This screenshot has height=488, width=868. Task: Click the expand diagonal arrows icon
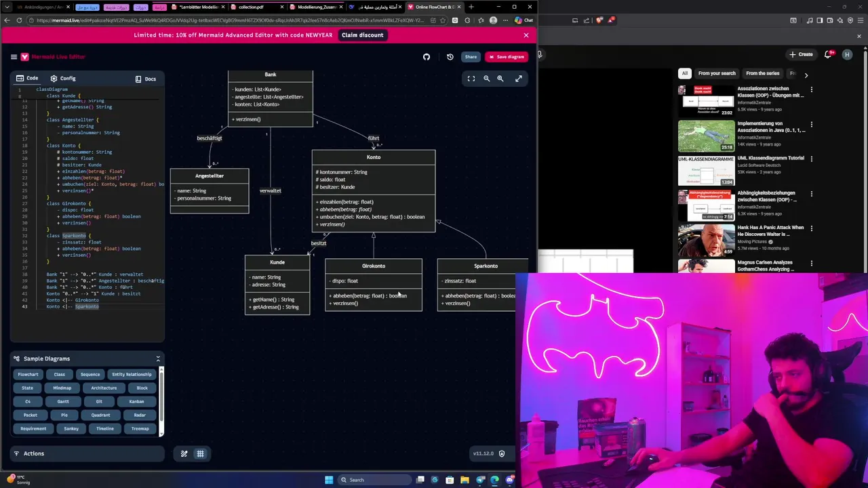[519, 79]
